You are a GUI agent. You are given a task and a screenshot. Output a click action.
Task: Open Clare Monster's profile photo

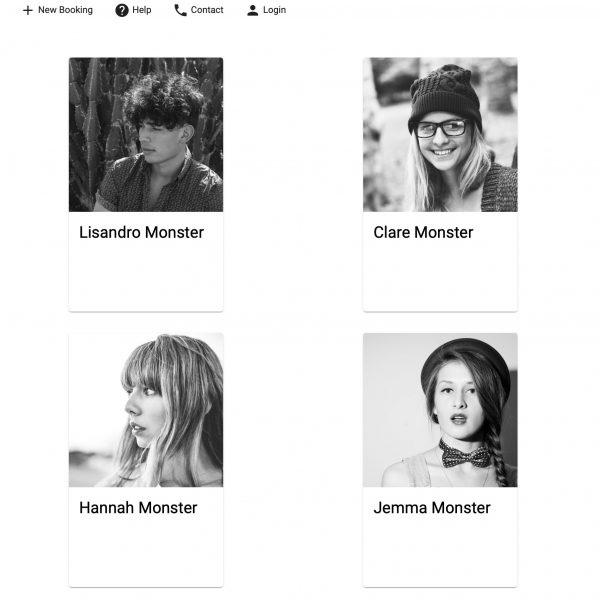pos(440,135)
